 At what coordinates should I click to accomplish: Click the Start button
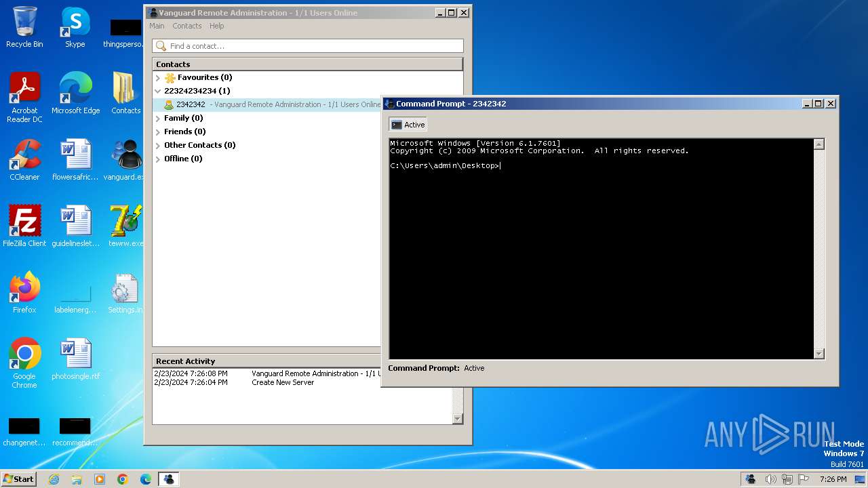(19, 479)
